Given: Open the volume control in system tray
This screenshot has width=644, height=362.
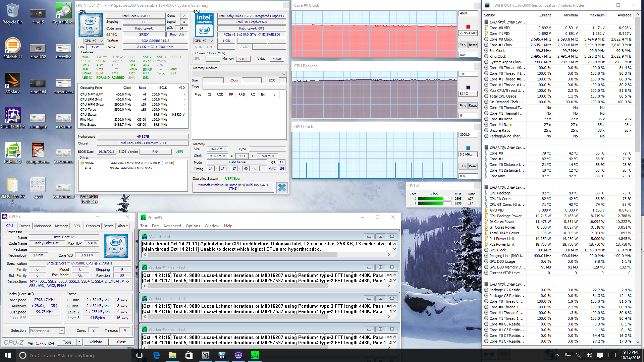Looking at the screenshot, I should [589, 355].
